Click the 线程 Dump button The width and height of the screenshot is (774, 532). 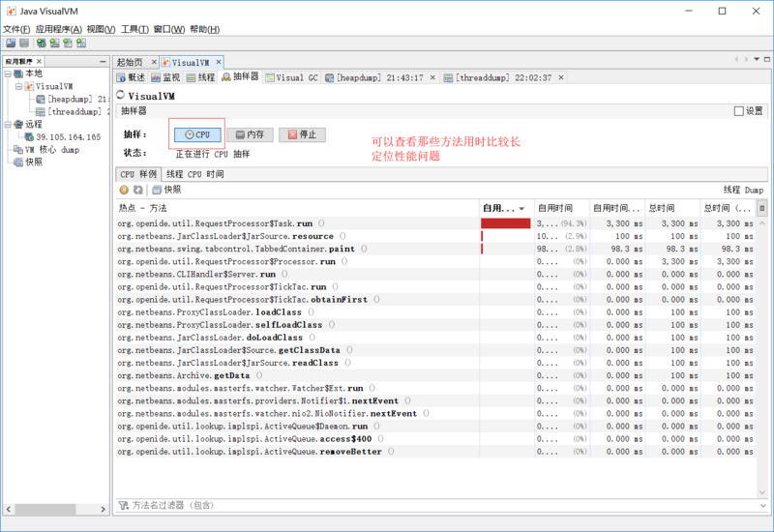pos(743,190)
